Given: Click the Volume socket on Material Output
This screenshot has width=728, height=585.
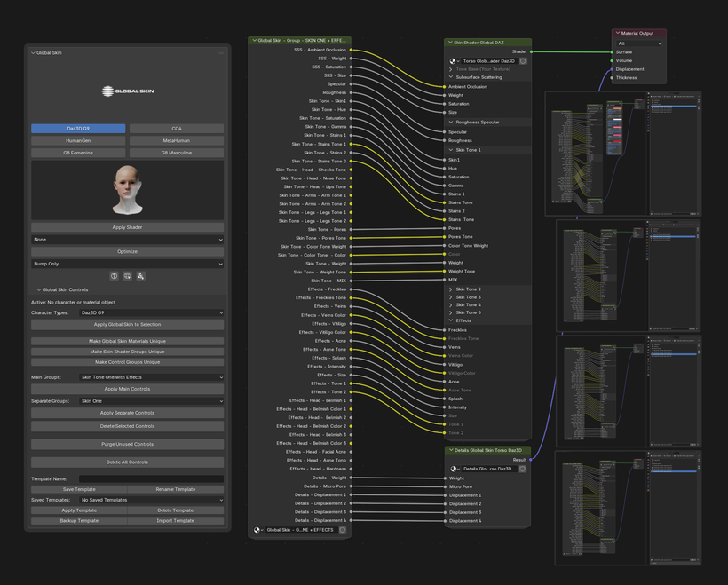Looking at the screenshot, I should tap(612, 60).
